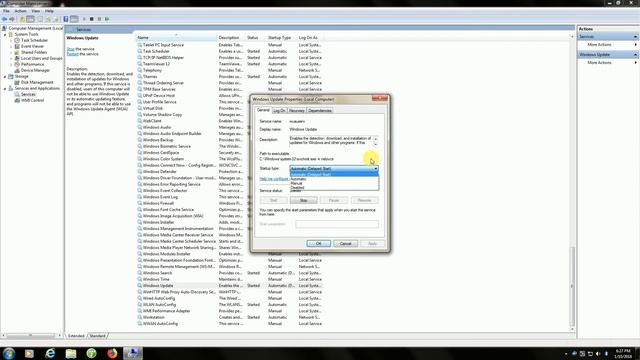Click Cancel in the properties dialog
Screen dimensions: 640x360
point(346,244)
